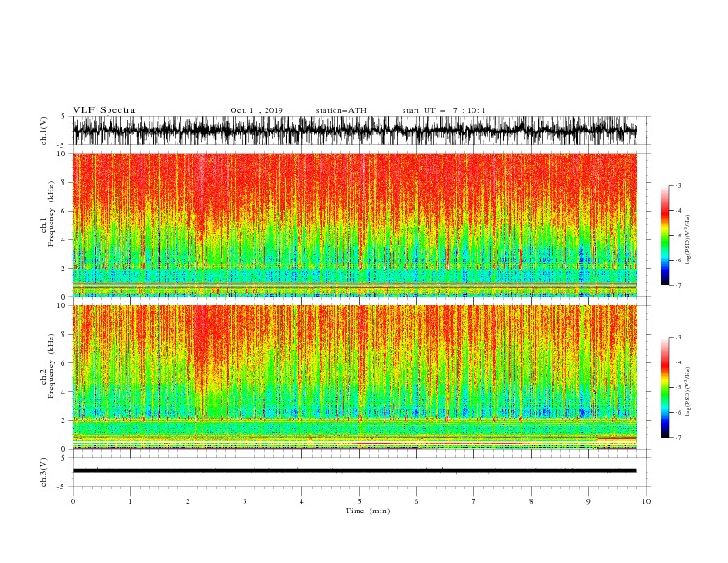Click the ch.2 frequency tick label "6"
The image size is (728, 563).
(x=63, y=362)
